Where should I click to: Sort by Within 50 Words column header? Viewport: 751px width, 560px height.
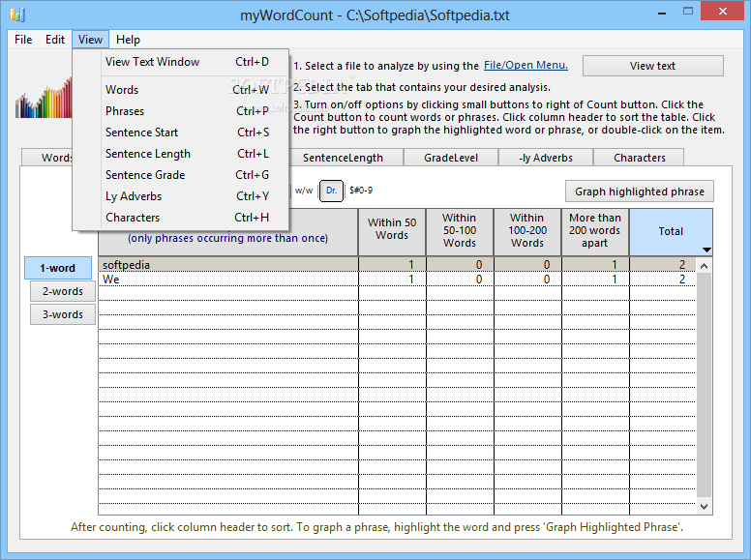pos(392,232)
